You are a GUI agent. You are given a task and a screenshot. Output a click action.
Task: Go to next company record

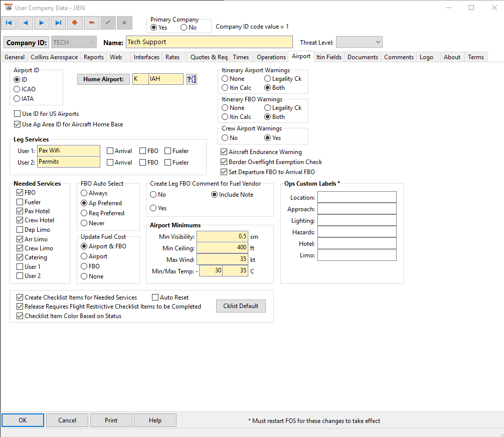click(42, 23)
